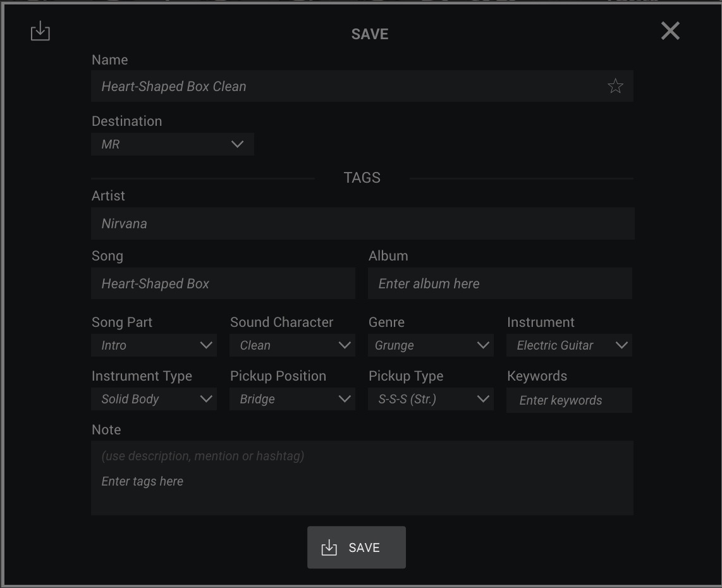Edit the Name field text
The height and width of the screenshot is (588, 722).
(362, 86)
